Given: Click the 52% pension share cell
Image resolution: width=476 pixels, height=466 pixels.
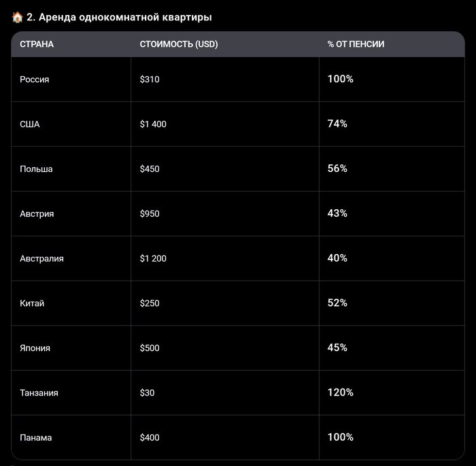Looking at the screenshot, I should pyautogui.click(x=337, y=303).
